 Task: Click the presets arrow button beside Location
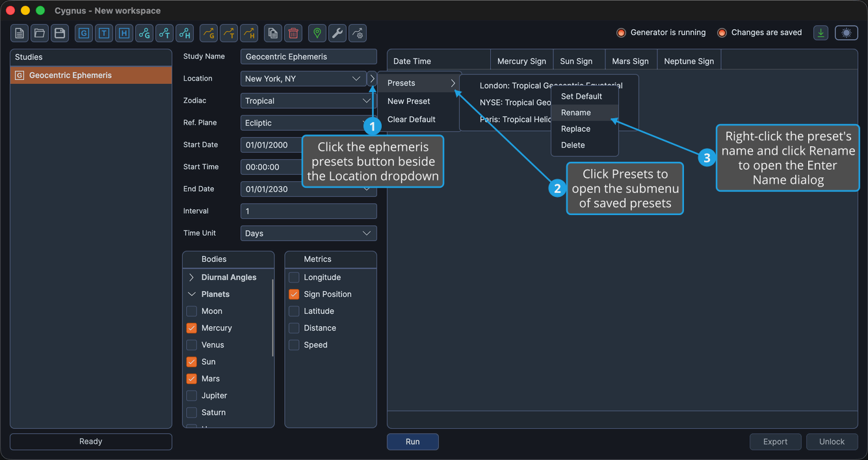373,79
